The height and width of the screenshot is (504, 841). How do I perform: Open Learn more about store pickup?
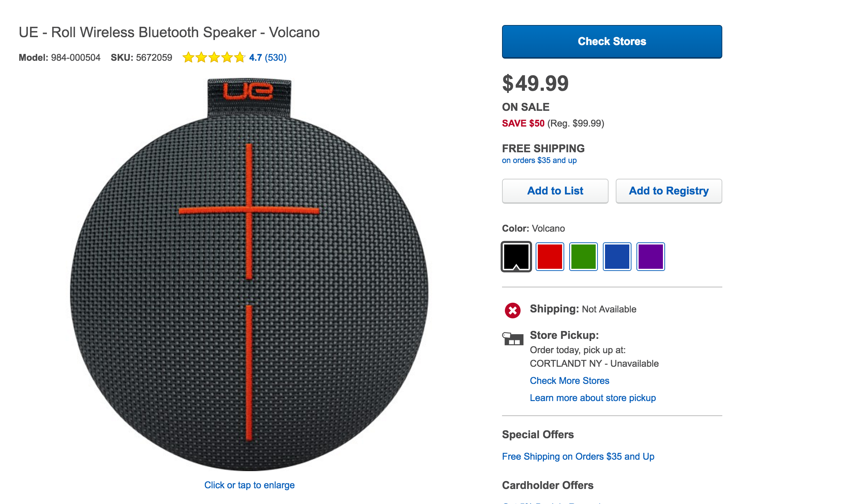pyautogui.click(x=592, y=398)
